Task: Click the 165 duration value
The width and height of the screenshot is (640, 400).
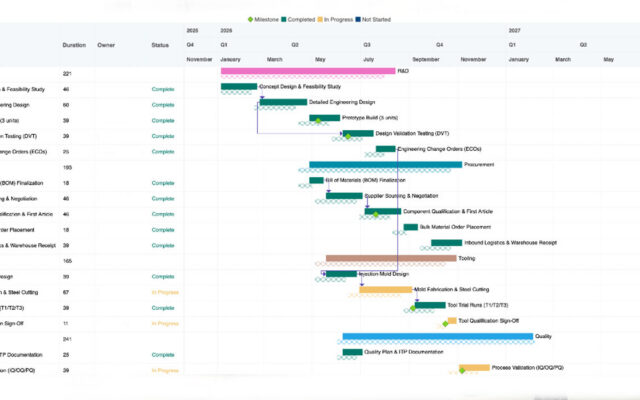Action: [x=67, y=261]
